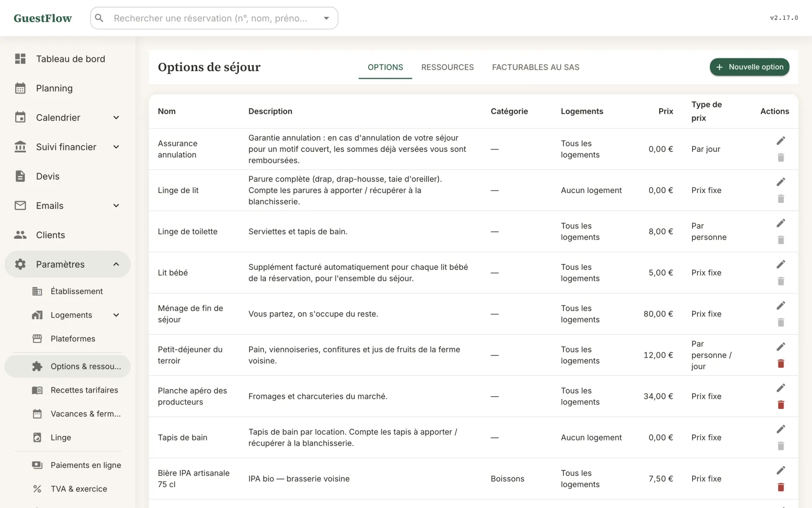Edit the Linge de lit option
The height and width of the screenshot is (508, 812).
(x=781, y=182)
